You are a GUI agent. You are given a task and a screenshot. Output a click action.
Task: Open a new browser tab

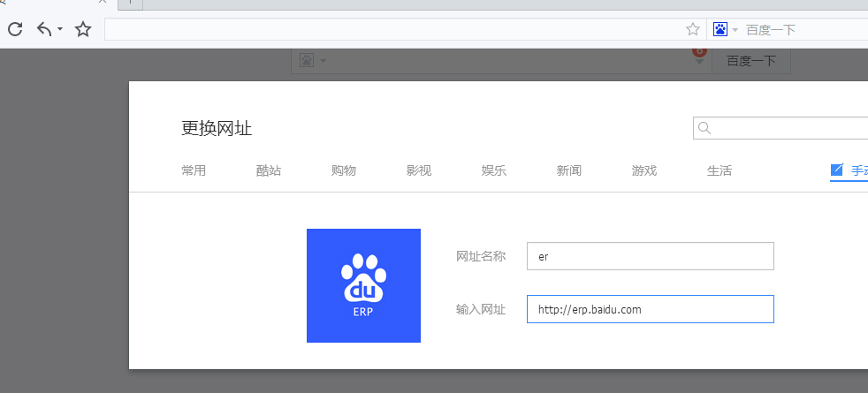point(131,4)
